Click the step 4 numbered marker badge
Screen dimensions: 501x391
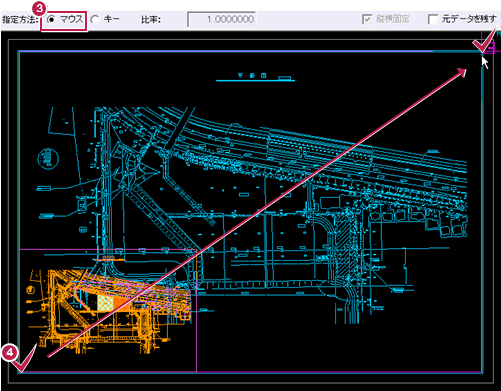[x=9, y=352]
